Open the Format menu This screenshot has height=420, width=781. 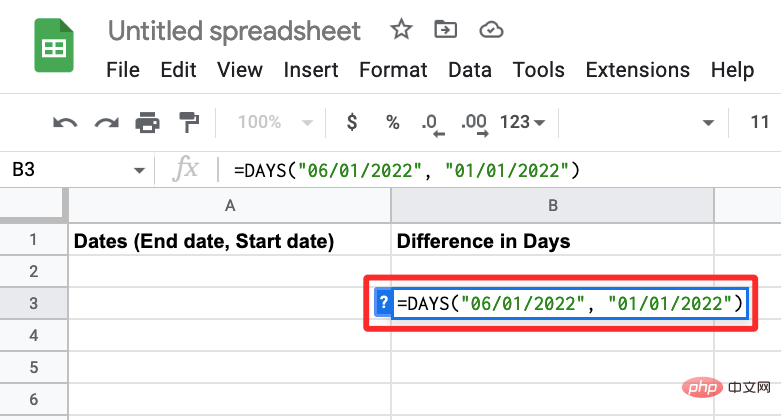coord(393,70)
